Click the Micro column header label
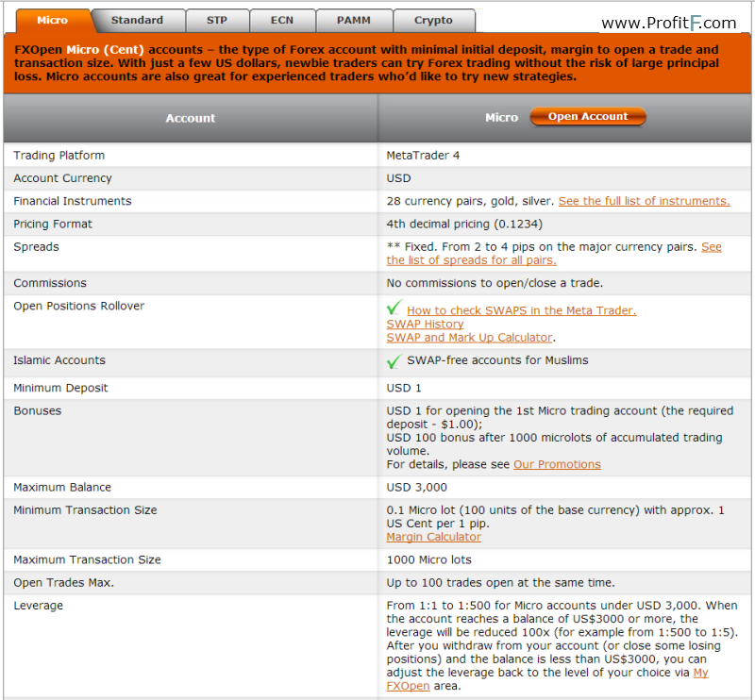The image size is (755, 700). click(x=502, y=118)
